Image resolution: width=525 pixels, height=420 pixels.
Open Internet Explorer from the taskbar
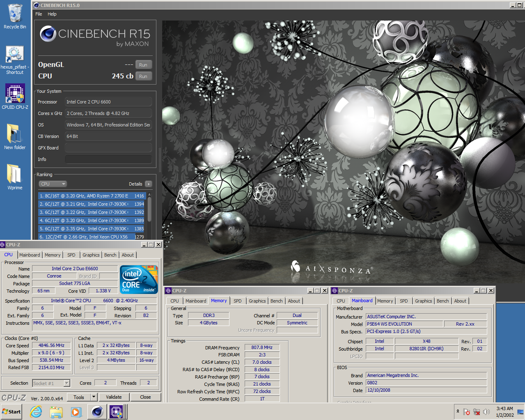36,412
